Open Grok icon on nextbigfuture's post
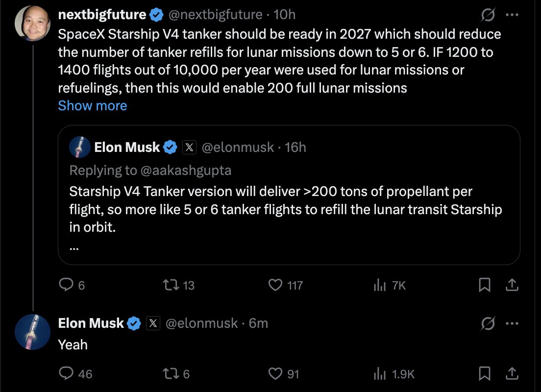The width and height of the screenshot is (541, 392). coord(488,15)
